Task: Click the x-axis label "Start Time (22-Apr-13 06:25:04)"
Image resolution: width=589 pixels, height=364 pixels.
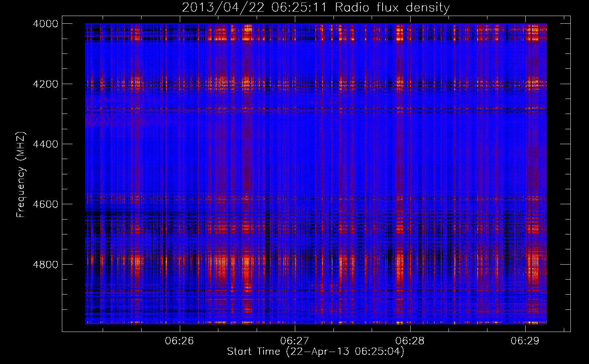Action: (316, 352)
